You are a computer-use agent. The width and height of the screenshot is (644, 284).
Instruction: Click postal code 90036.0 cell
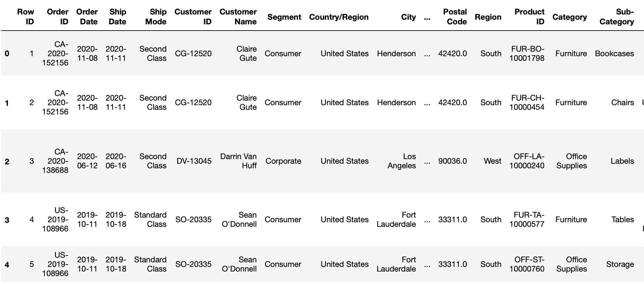tap(452, 161)
